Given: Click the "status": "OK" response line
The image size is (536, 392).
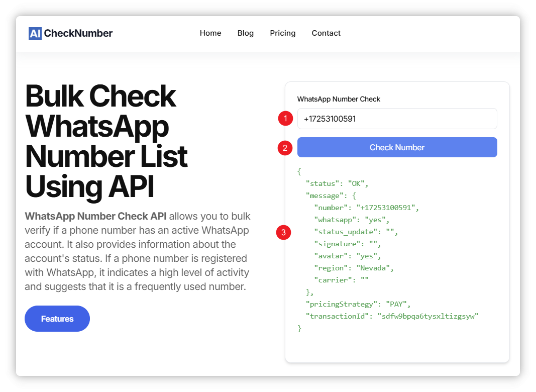Looking at the screenshot, I should coord(337,183).
